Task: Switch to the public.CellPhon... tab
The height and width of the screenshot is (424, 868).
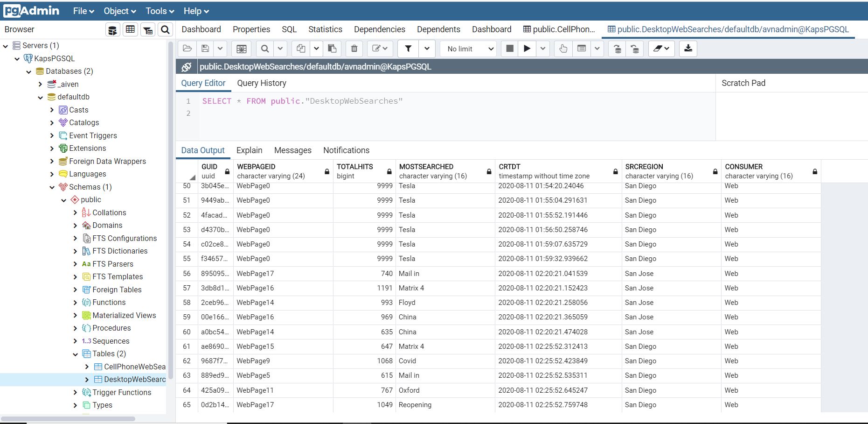Action: click(559, 29)
